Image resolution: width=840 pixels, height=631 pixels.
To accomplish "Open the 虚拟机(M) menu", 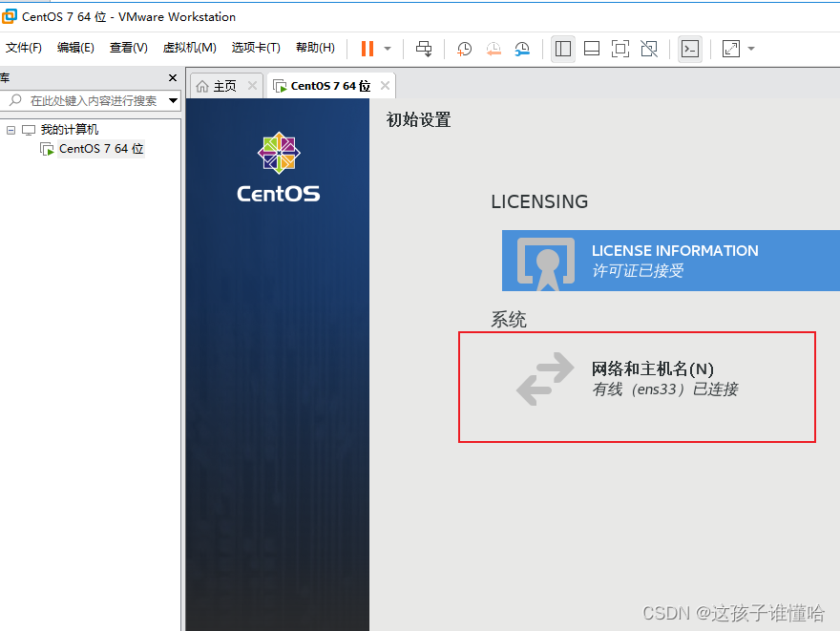I will [x=190, y=48].
